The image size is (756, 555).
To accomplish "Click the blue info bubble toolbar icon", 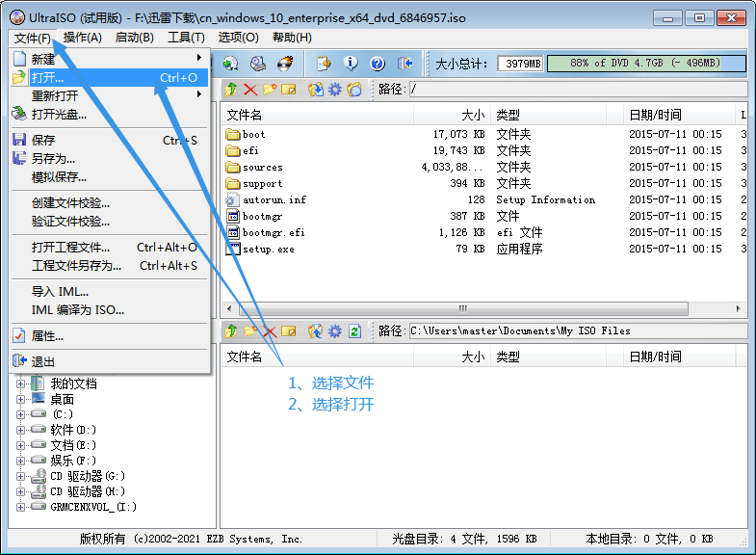I will coord(351,64).
